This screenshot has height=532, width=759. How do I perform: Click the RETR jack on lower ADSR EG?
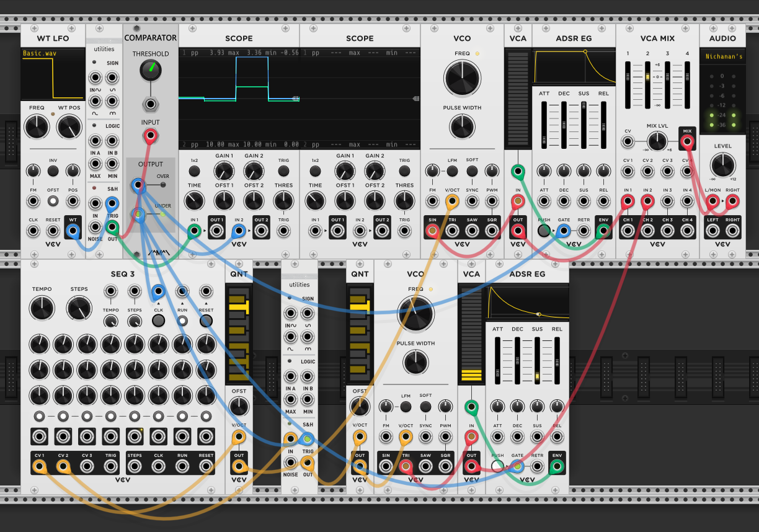pos(537,467)
